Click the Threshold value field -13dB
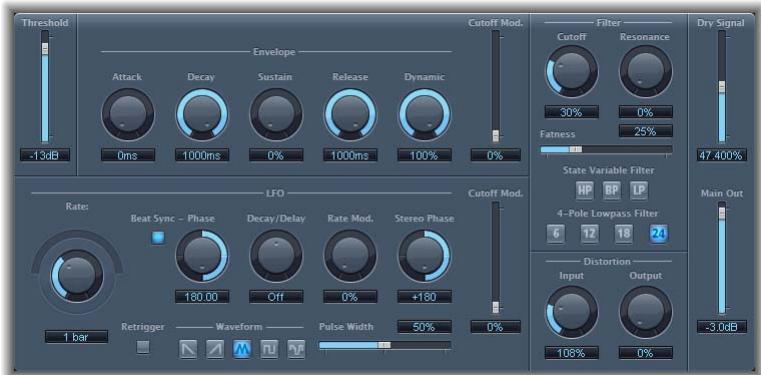This screenshot has height=375, width=761. click(45, 155)
